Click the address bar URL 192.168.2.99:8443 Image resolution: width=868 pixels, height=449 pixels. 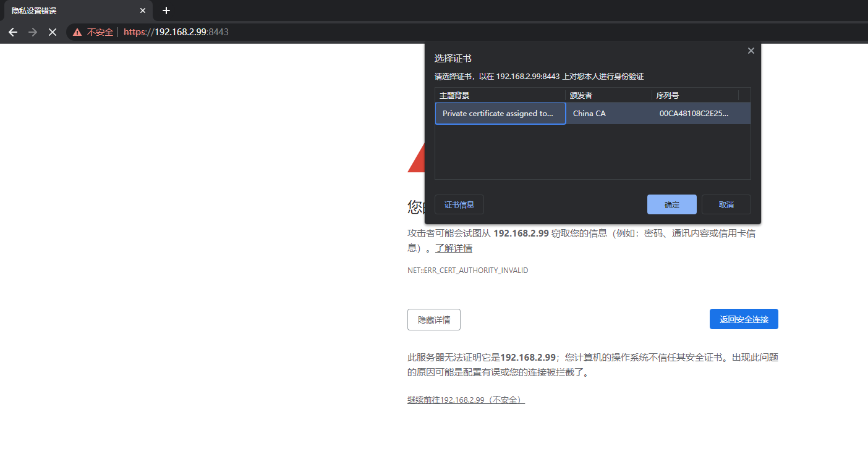[x=176, y=32]
